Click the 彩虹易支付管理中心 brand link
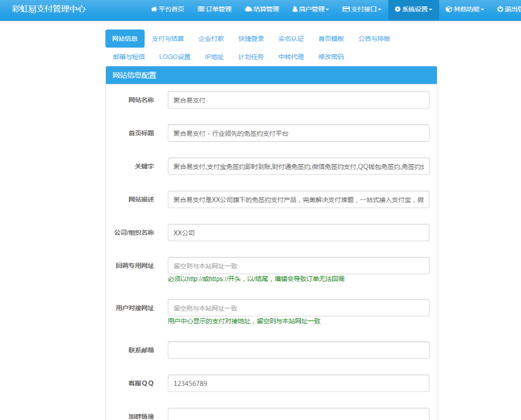Viewport: 521px width, 420px height. 49,9
